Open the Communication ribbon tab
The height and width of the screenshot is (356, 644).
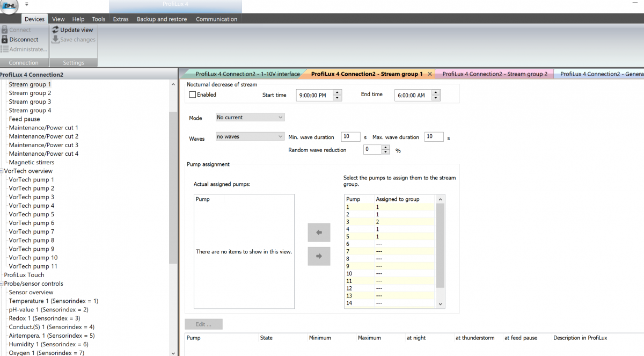[x=216, y=19]
